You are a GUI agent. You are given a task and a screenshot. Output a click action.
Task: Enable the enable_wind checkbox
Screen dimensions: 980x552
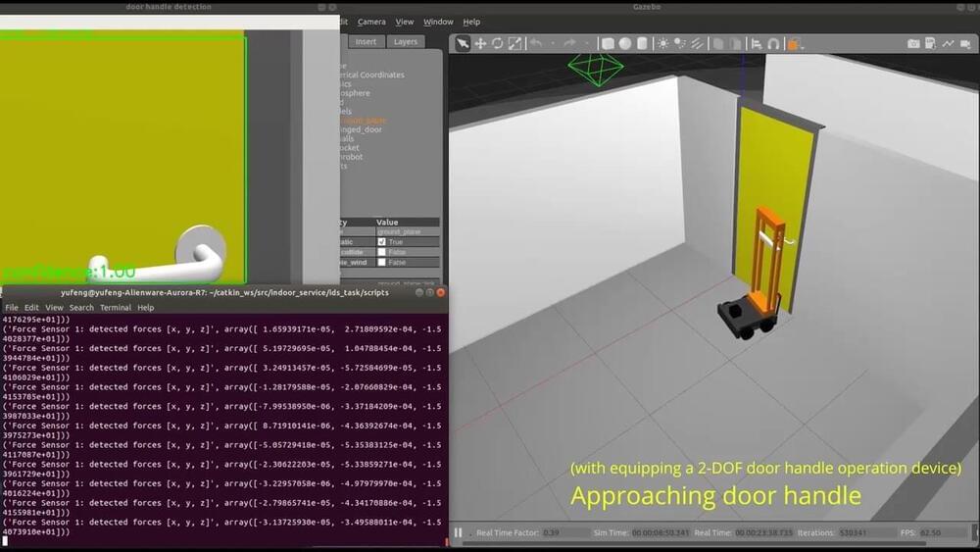click(x=382, y=263)
